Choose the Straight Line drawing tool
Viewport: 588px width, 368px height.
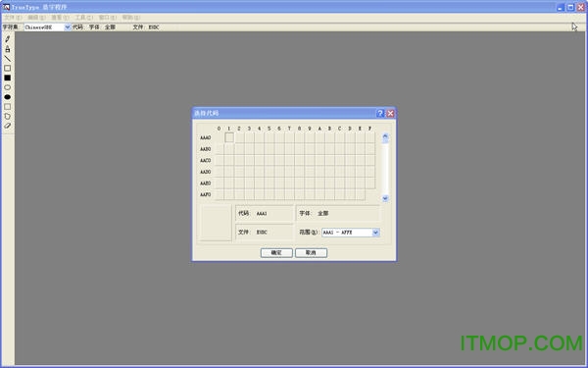click(7, 59)
